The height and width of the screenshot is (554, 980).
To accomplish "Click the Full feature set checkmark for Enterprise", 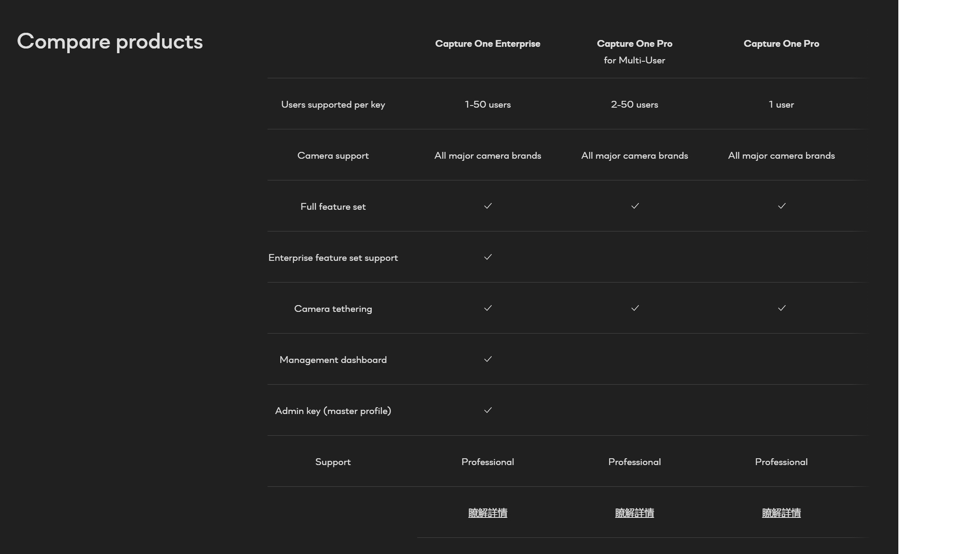I will [x=488, y=206].
